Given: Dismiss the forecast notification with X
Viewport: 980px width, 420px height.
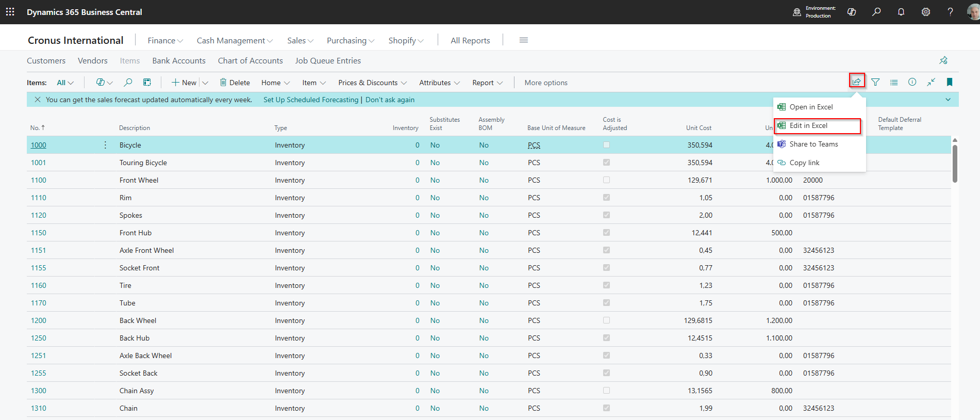Looking at the screenshot, I should (x=38, y=100).
